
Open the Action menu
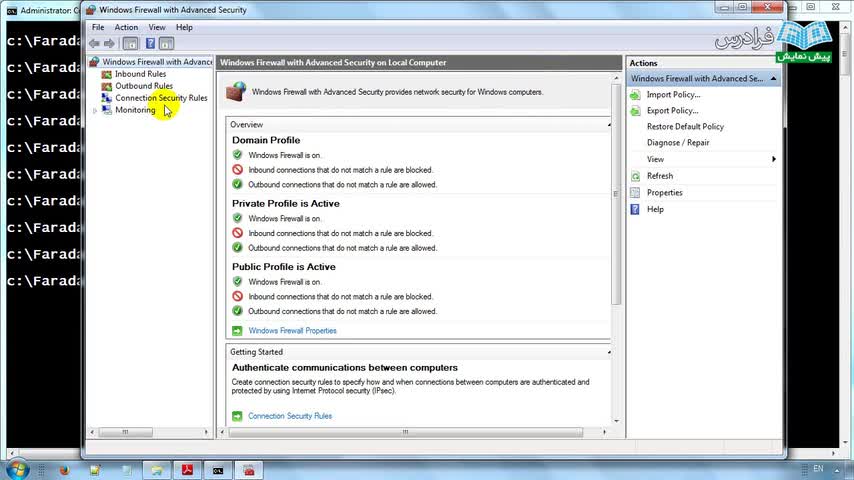(126, 27)
